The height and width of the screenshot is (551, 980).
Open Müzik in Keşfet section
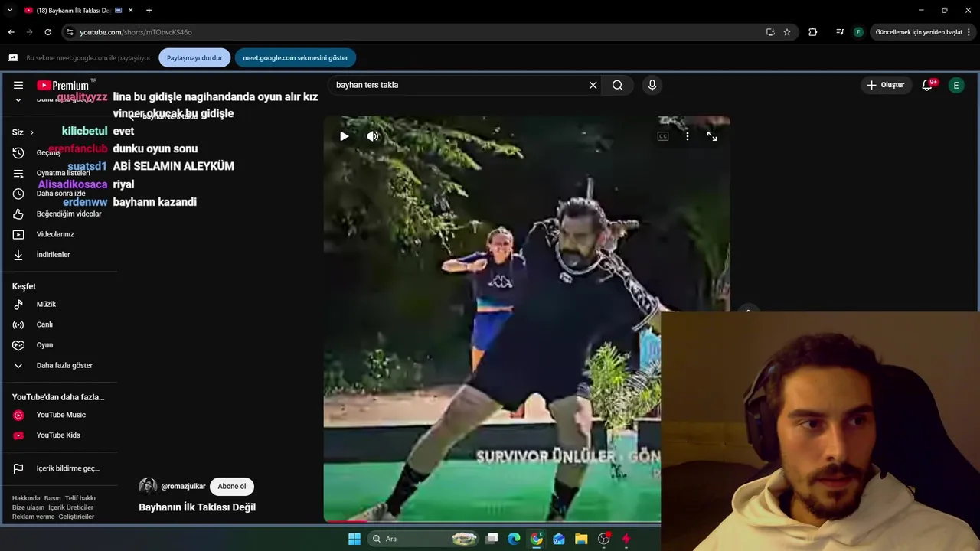(46, 305)
